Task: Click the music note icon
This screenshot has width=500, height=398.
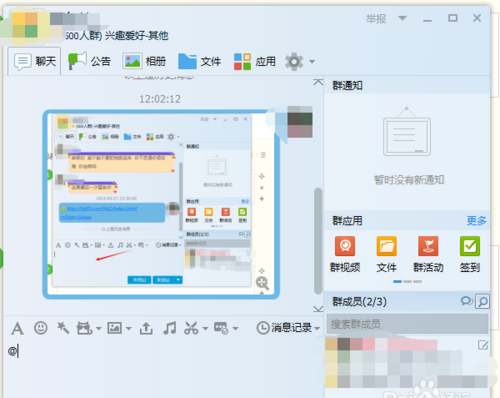Action: (170, 328)
